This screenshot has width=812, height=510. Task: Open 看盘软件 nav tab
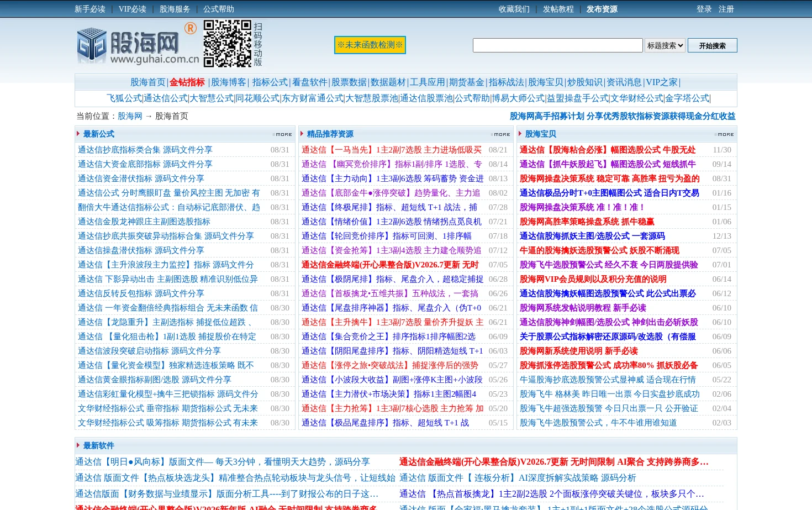pyautogui.click(x=310, y=82)
